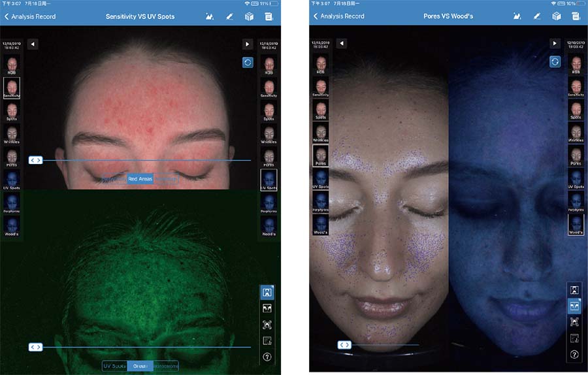Open the report document icon in the Pores VS Wood's header

coord(576,16)
